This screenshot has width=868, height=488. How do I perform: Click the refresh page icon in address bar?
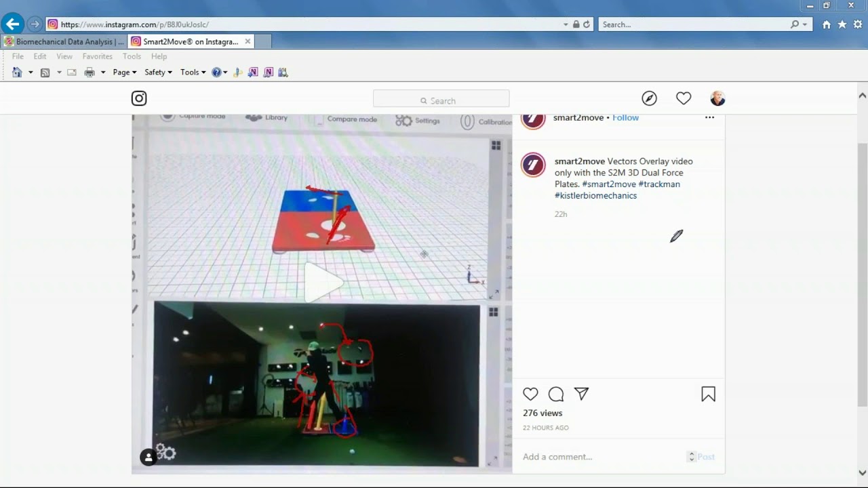coord(587,24)
